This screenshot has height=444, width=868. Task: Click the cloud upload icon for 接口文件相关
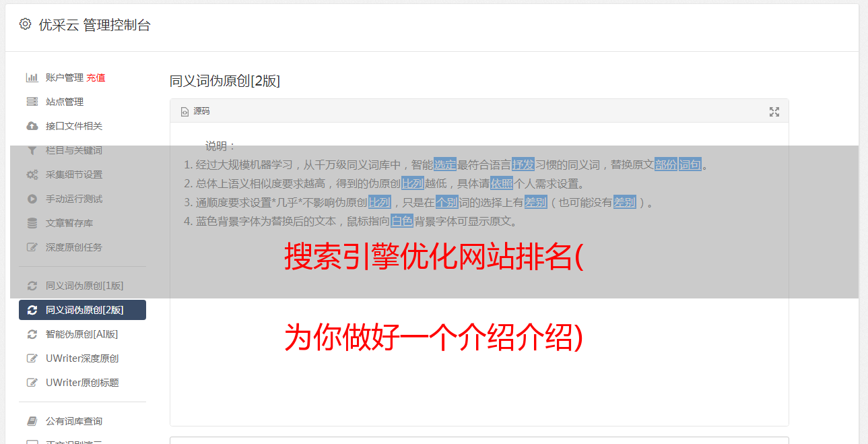(32, 126)
